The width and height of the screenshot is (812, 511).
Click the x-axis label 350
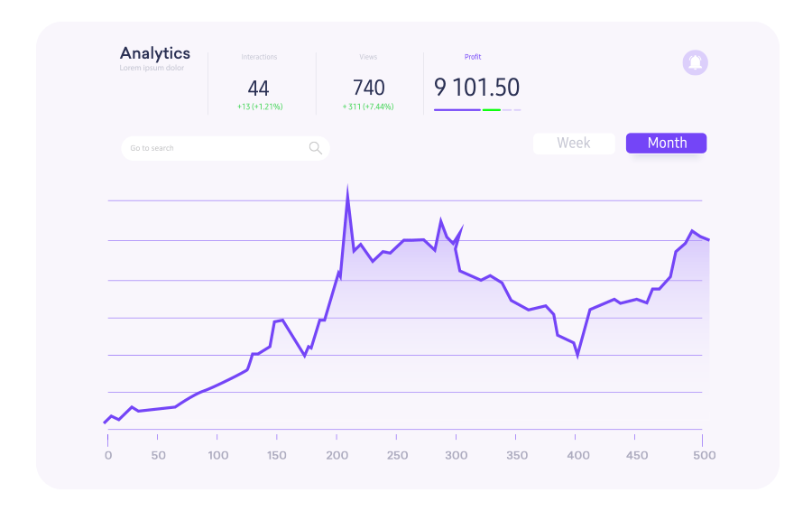[x=517, y=456]
